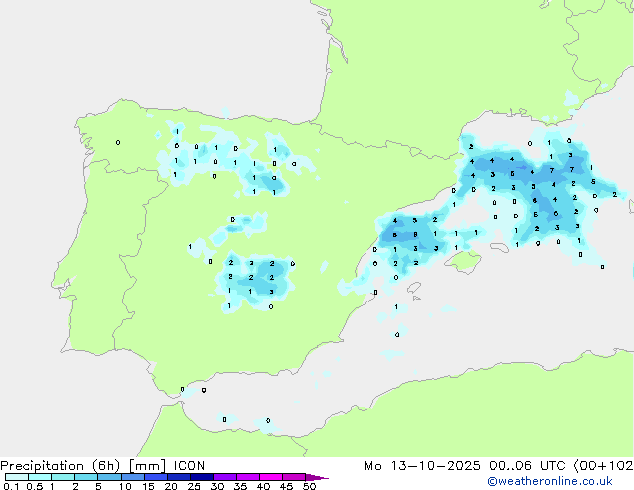This screenshot has height=490, width=634.
Task: Select the 2–5 mm legend swatch
Action: 86,477
